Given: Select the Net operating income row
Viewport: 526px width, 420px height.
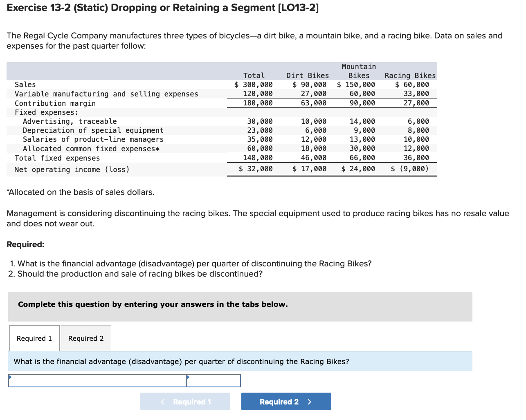Looking at the screenshot, I should [123, 169].
